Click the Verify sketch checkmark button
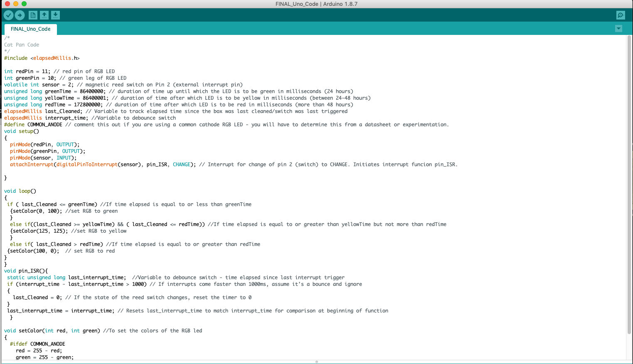The height and width of the screenshot is (364, 633). tap(8, 15)
